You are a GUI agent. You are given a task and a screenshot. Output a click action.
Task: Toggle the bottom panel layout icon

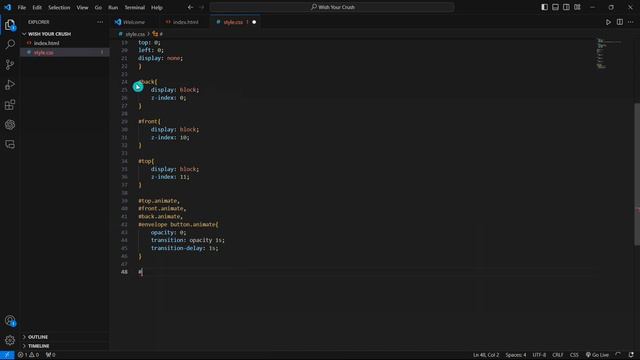pos(556,7)
